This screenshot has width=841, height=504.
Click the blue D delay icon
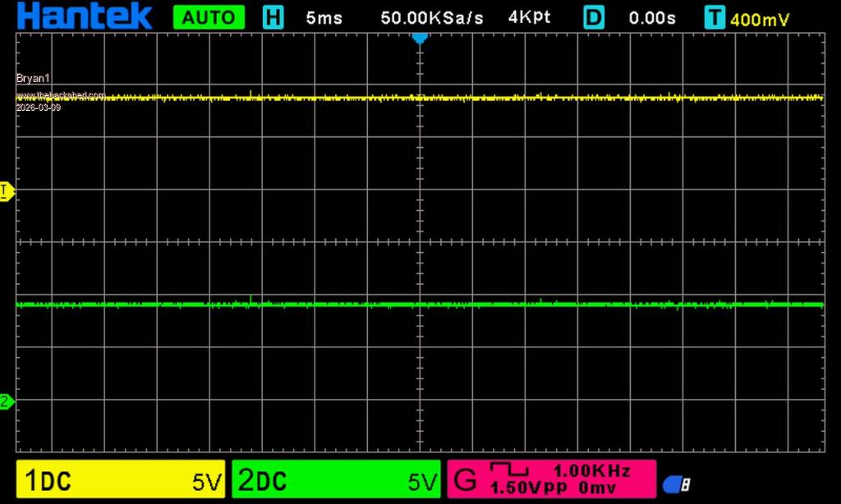coord(594,17)
